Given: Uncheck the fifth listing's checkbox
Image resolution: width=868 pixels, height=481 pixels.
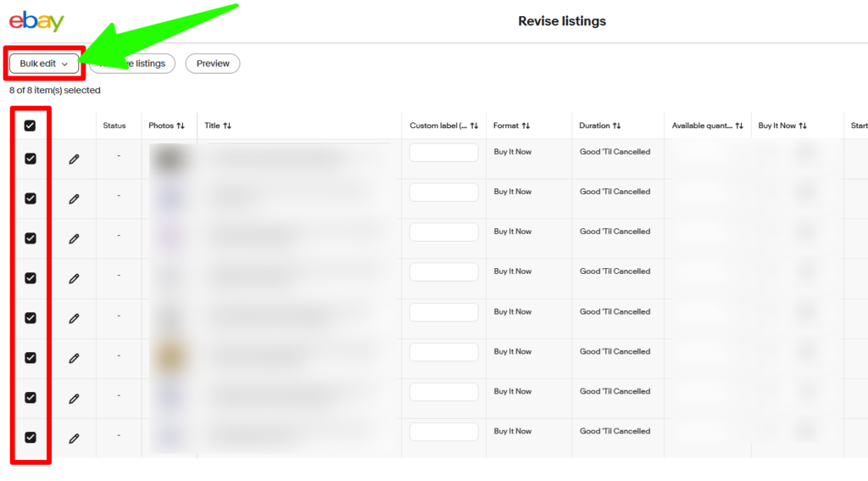Looking at the screenshot, I should coord(31,318).
